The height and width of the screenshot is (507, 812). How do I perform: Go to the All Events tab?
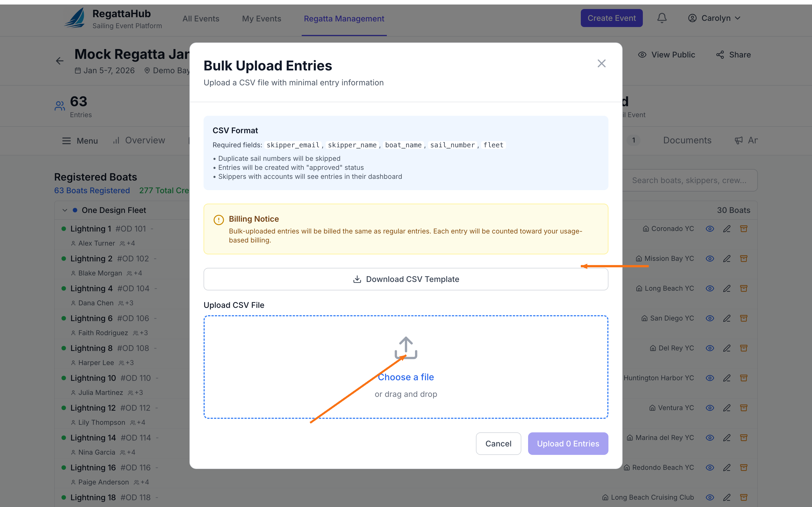click(x=201, y=19)
